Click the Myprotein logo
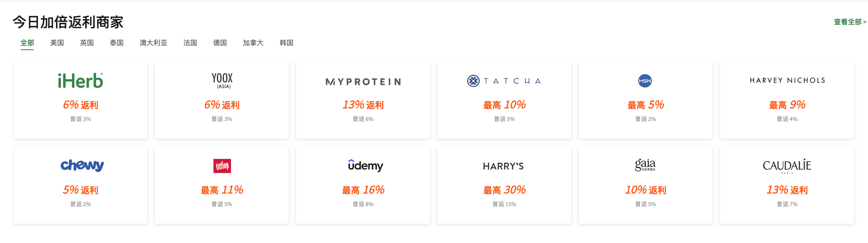This screenshot has width=868, height=243. pos(363,82)
